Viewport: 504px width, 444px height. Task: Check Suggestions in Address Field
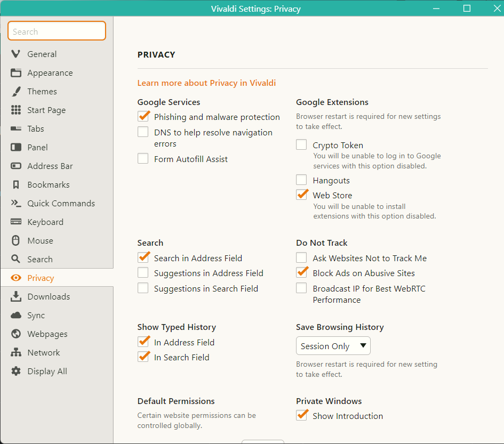point(143,273)
